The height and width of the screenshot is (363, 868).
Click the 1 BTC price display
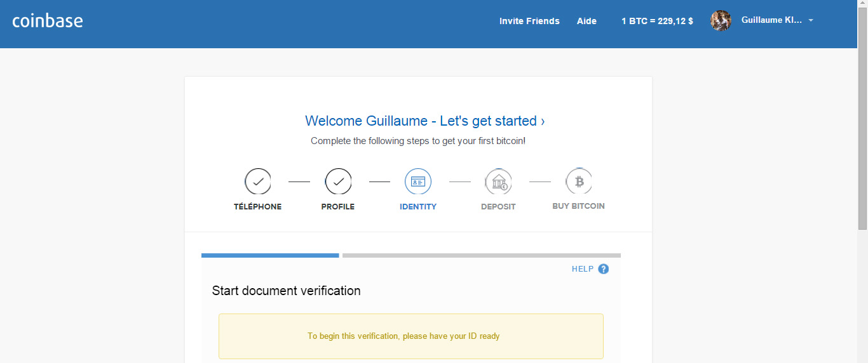click(657, 21)
